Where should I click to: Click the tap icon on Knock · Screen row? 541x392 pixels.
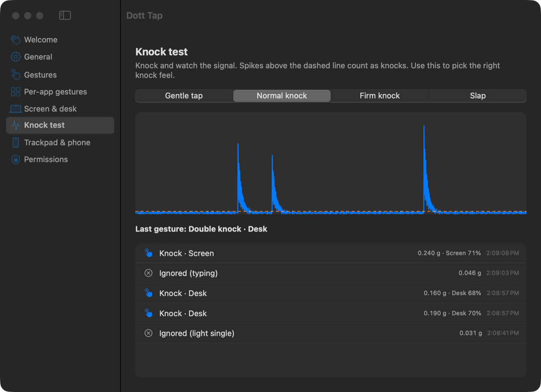pyautogui.click(x=148, y=253)
